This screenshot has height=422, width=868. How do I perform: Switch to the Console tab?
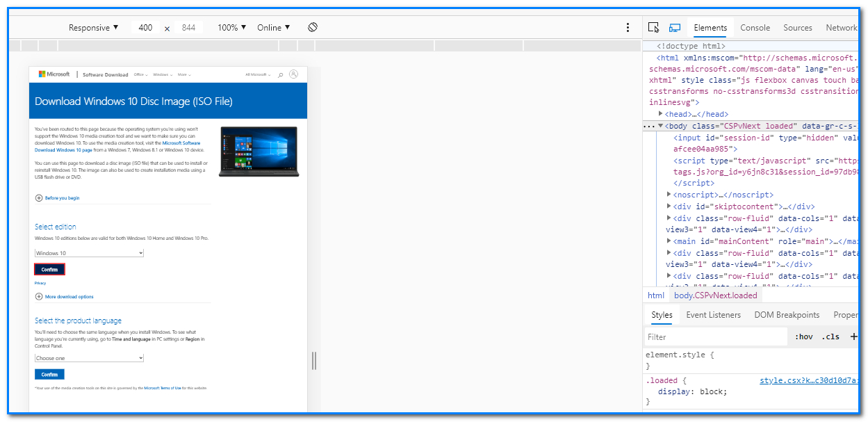point(755,28)
